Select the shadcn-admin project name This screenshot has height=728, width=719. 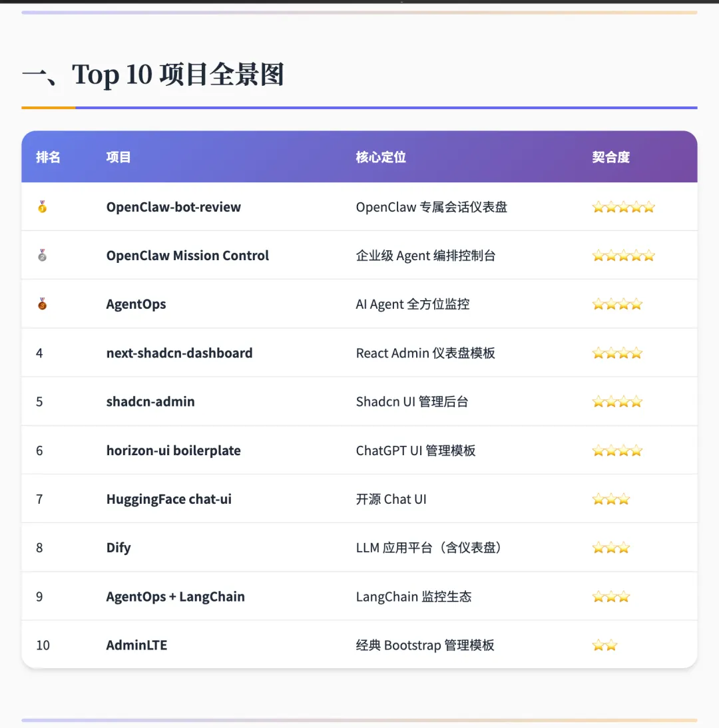point(150,401)
